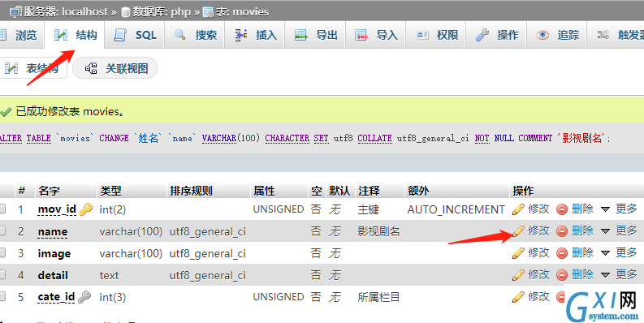
Task: Click the primary key icon beside mov_id
Action: pos(86,209)
